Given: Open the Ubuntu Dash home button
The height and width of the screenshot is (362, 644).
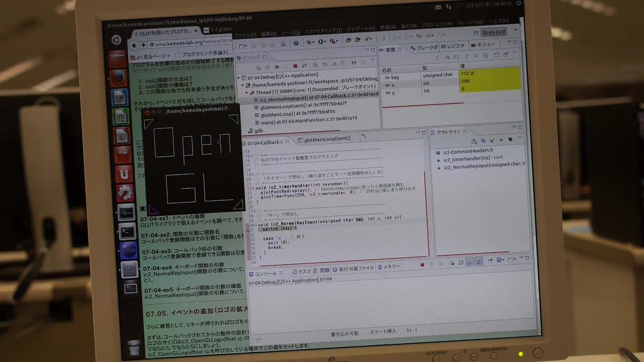Looking at the screenshot, I should click(x=116, y=40).
